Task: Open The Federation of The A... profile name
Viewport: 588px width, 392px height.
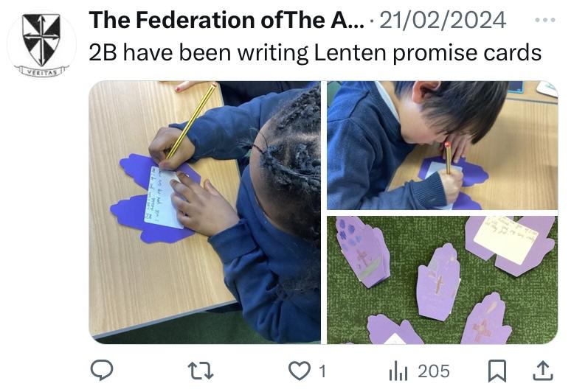Action: coord(226,20)
